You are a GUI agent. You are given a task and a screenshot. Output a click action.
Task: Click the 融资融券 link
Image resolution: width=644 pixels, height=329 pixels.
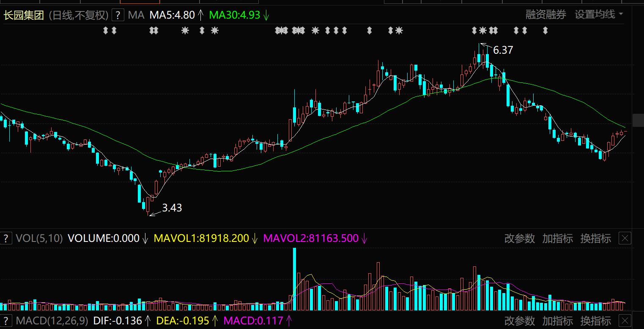[545, 15]
